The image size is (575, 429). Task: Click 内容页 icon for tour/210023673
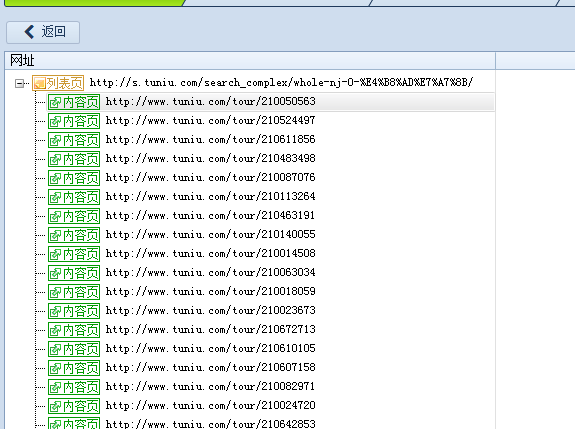[x=74, y=311]
